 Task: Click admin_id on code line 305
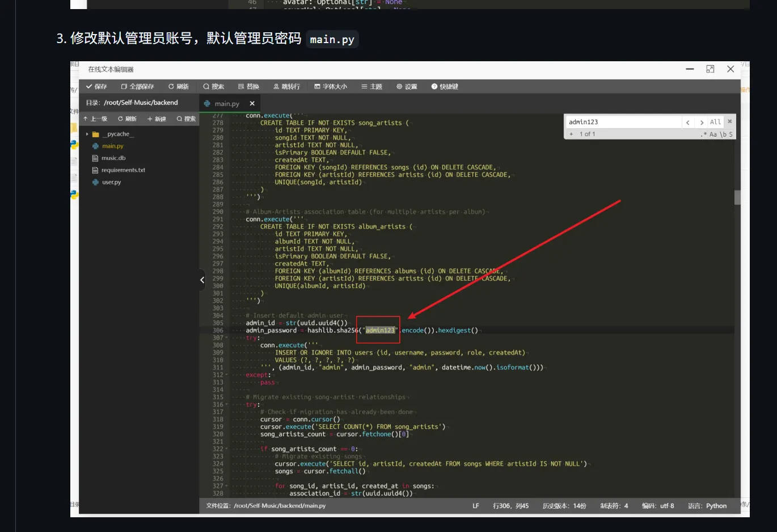[x=260, y=323]
